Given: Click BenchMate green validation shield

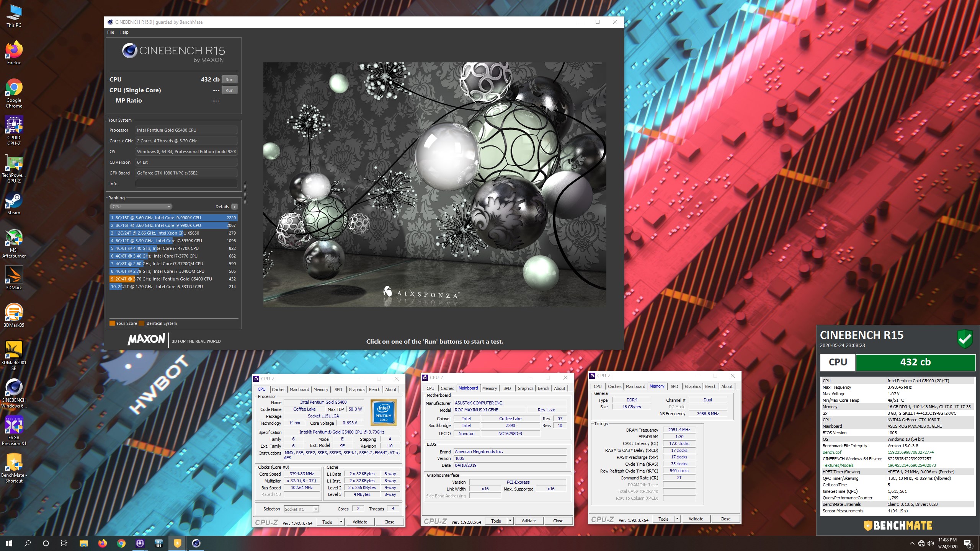Looking at the screenshot, I should [965, 339].
